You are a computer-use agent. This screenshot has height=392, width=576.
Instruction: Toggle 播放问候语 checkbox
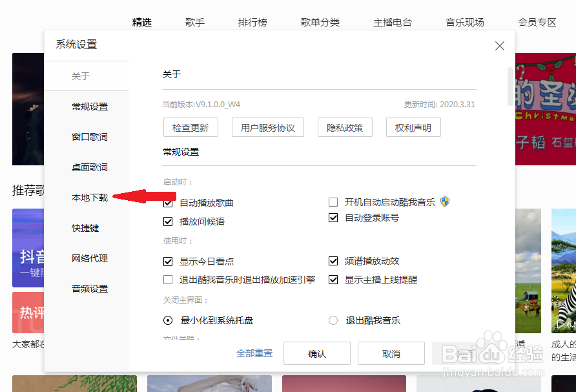tap(168, 222)
